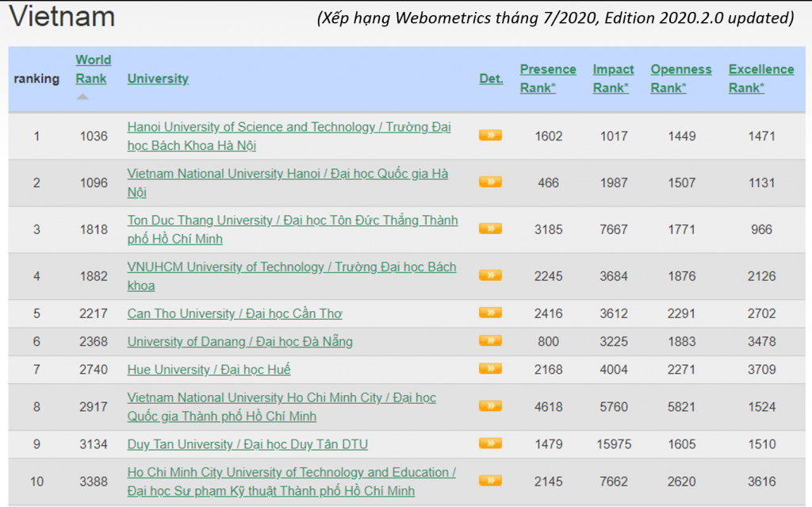The image size is (812, 507).
Task: Toggle the World Rank sort arrow indicator
Action: [82, 97]
